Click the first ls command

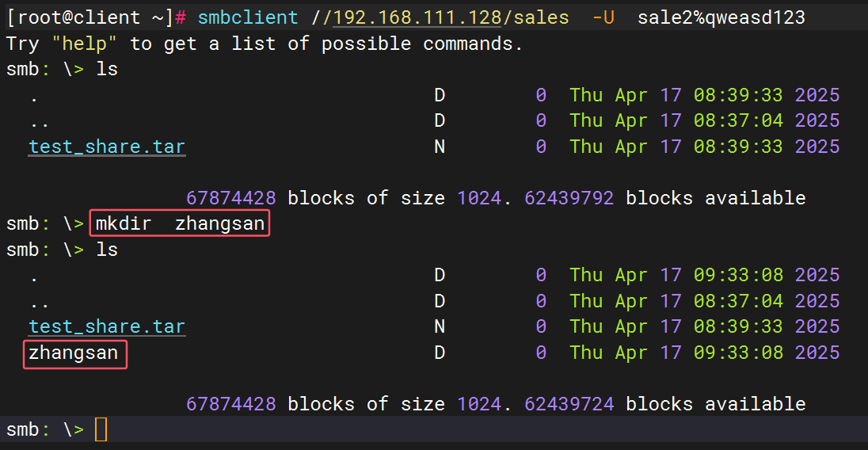[107, 69]
